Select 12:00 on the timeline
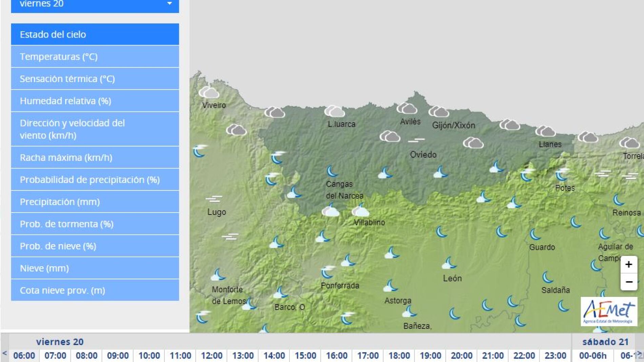644x362 pixels. [212, 356]
